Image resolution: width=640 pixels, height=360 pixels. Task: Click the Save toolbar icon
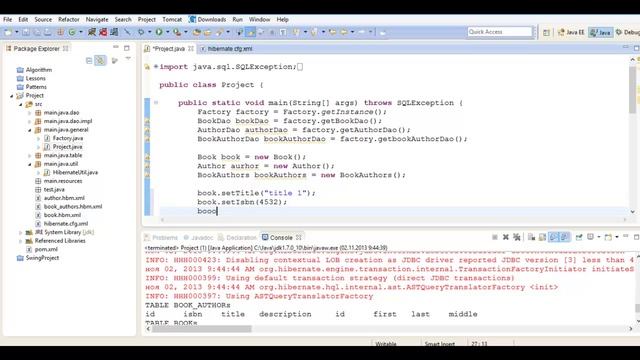tap(26, 32)
